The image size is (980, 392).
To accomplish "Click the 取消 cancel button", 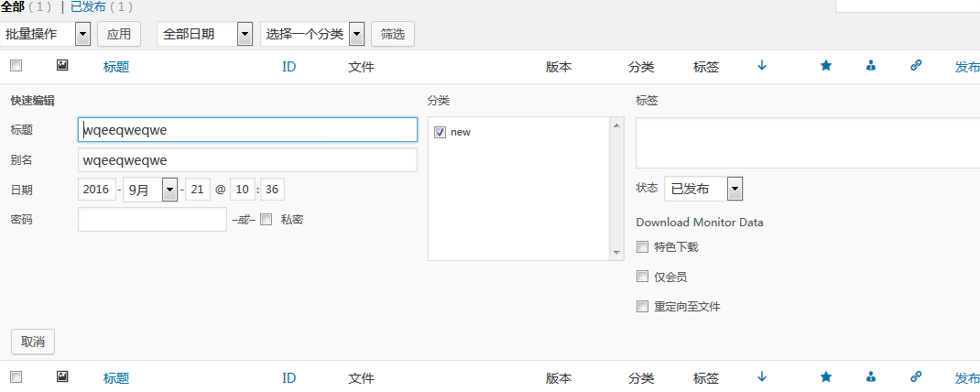I will click(x=33, y=342).
